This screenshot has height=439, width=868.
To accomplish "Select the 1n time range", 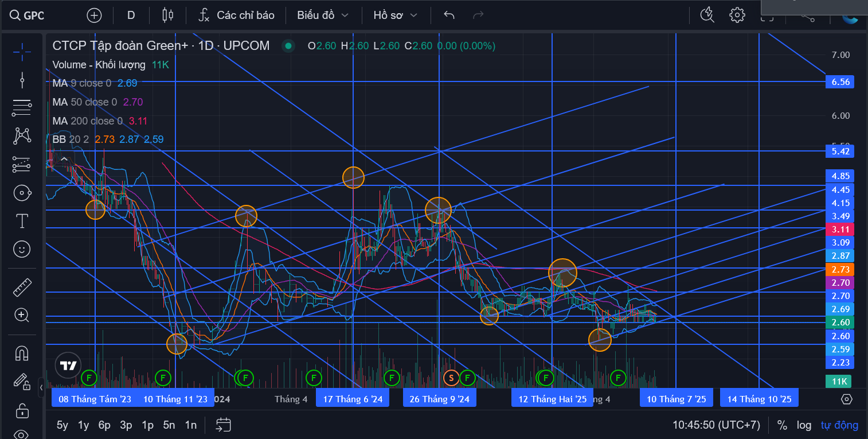I will click(190, 425).
